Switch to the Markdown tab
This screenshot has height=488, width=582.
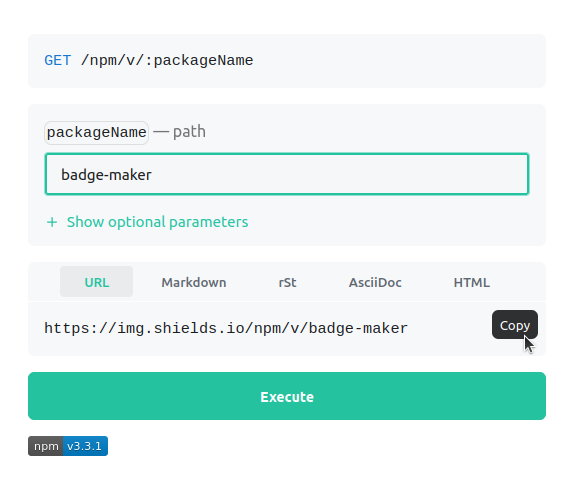point(194,282)
